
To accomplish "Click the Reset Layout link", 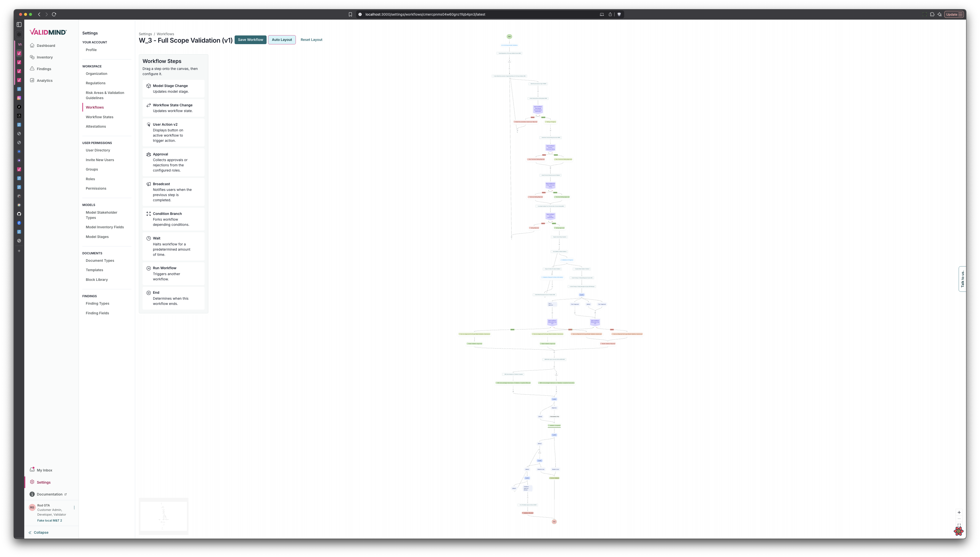I will coord(311,39).
